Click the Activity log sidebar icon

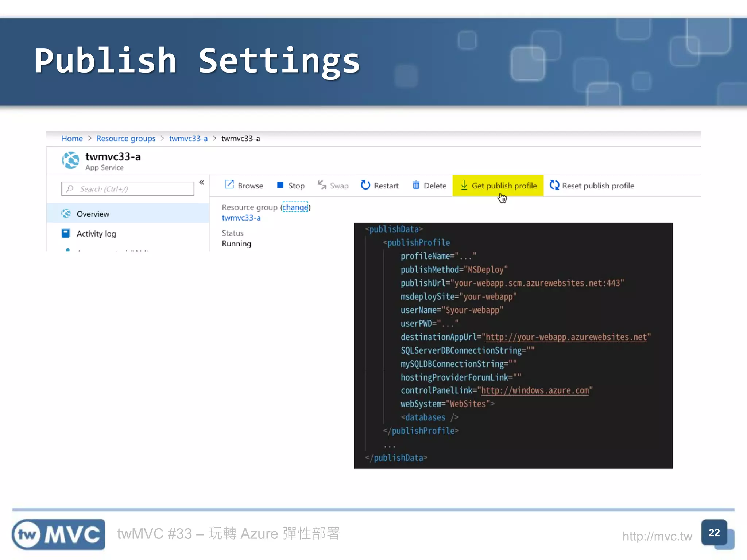(x=66, y=233)
